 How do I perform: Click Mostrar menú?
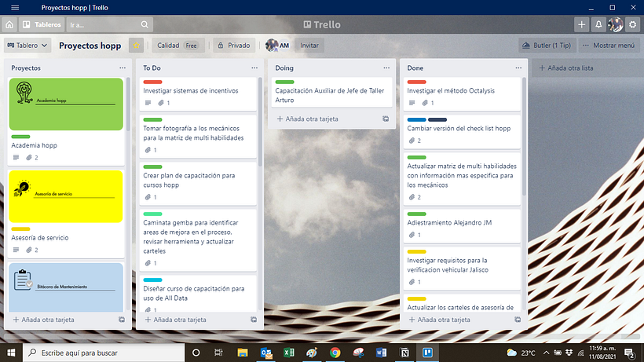click(x=609, y=46)
